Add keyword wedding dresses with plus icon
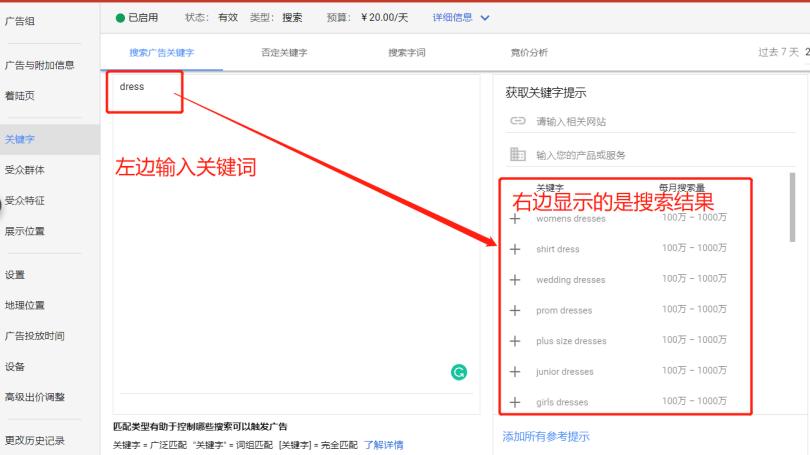 pos(515,279)
